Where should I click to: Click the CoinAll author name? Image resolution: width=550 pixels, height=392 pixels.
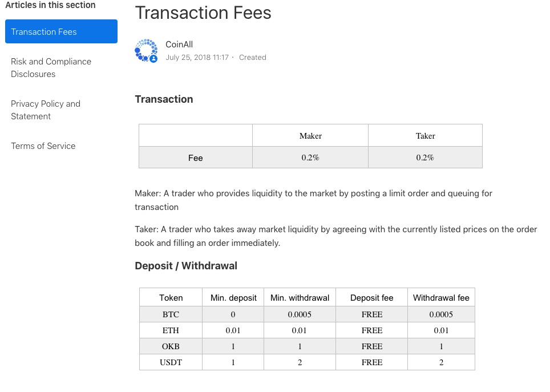(x=179, y=45)
